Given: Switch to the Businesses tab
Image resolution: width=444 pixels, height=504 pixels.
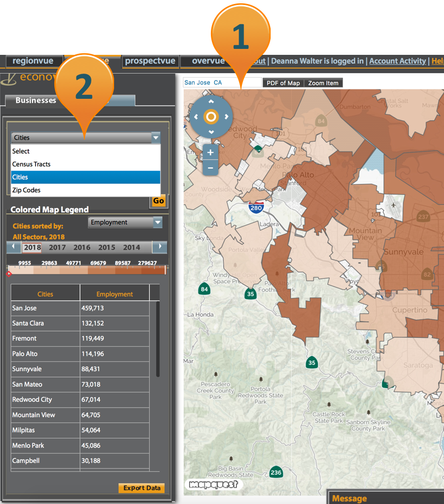Looking at the screenshot, I should tap(36, 100).
